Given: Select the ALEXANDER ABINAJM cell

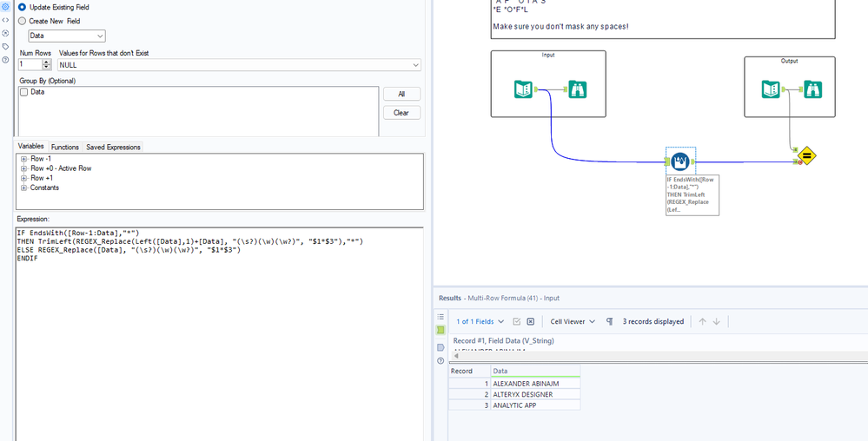Looking at the screenshot, I should coord(535,384).
